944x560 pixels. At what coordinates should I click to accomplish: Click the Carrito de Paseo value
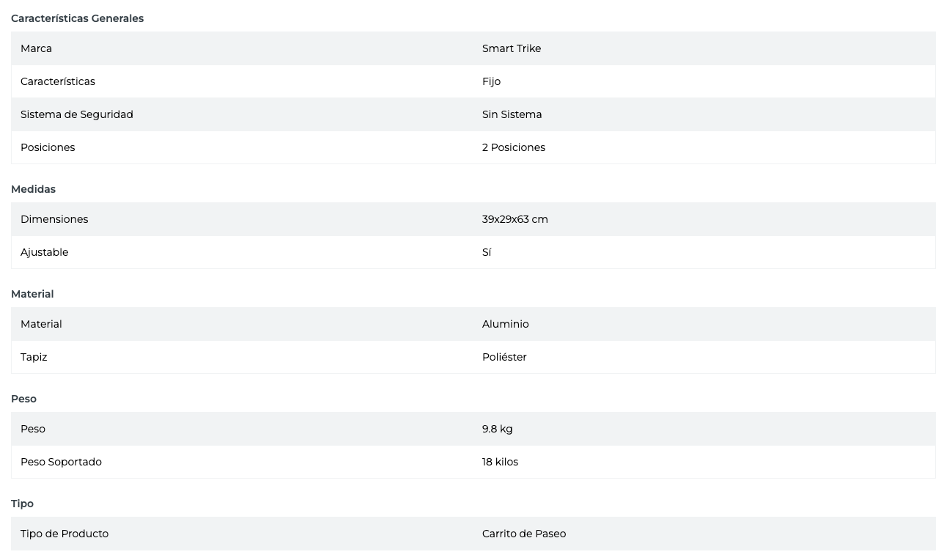(524, 534)
